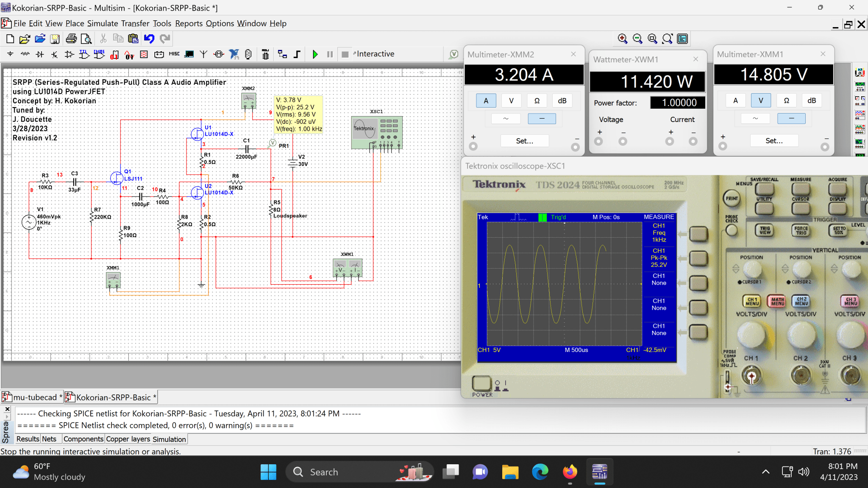
Task: Select dB mode on Multimeter-XMM2
Action: pos(562,101)
